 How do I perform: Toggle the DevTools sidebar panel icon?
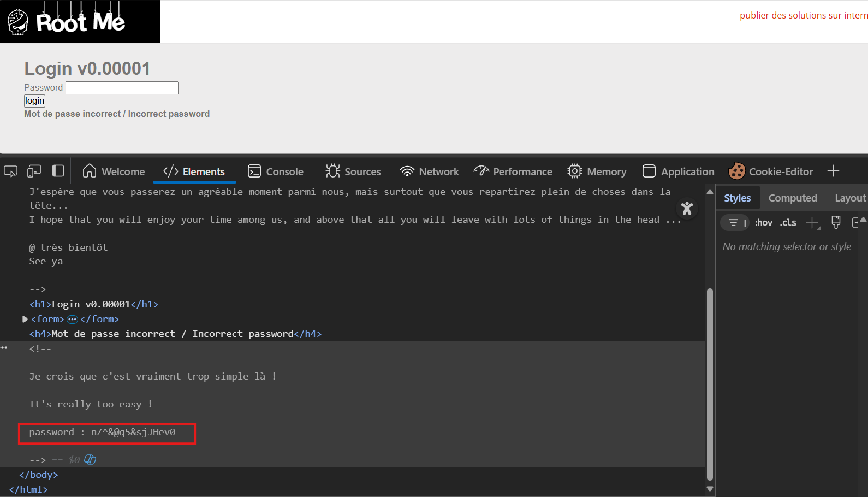58,171
